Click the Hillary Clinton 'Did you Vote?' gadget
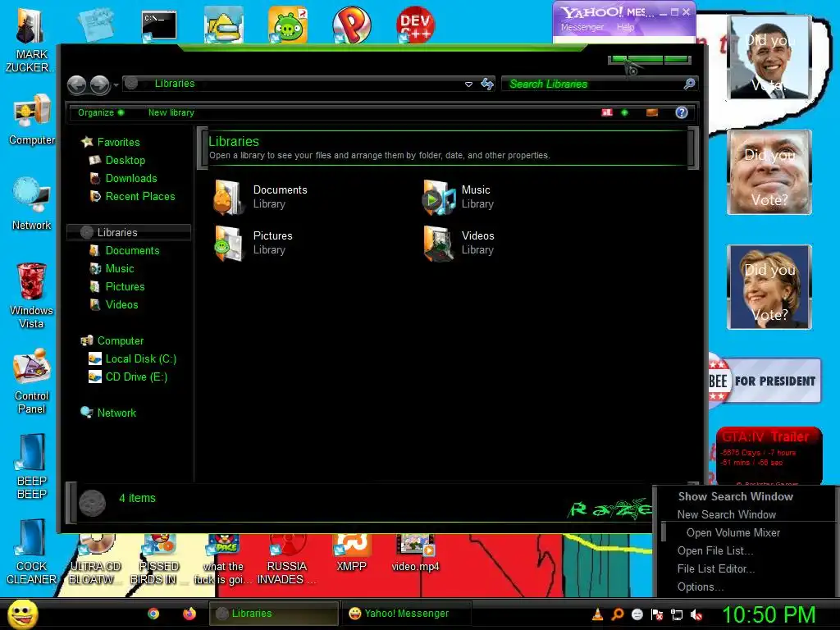This screenshot has height=630, width=840. (x=769, y=287)
